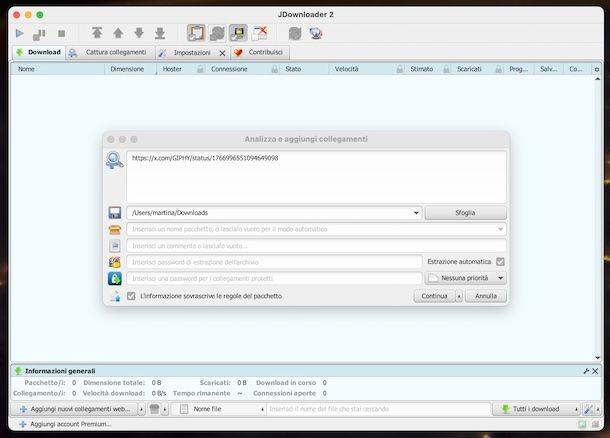Click Aggiungi nuovi collegamenti web button
Image resolution: width=610 pixels, height=438 pixels.
coord(74,409)
